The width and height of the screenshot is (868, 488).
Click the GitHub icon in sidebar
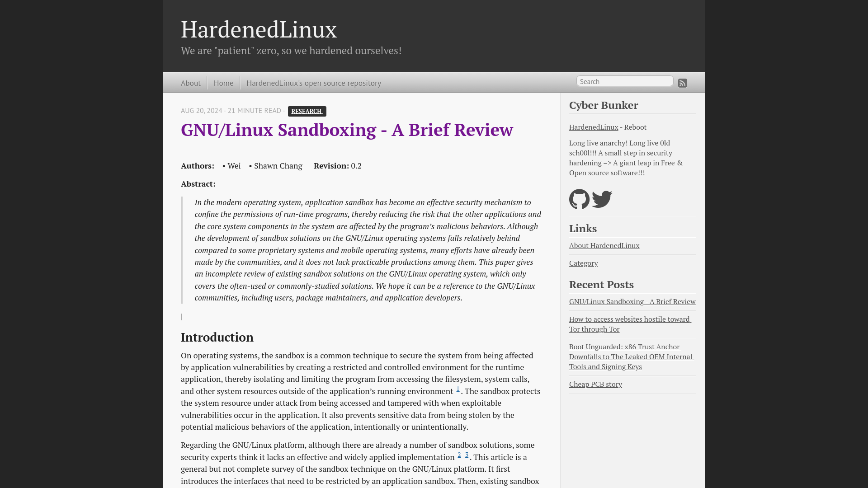coord(580,199)
